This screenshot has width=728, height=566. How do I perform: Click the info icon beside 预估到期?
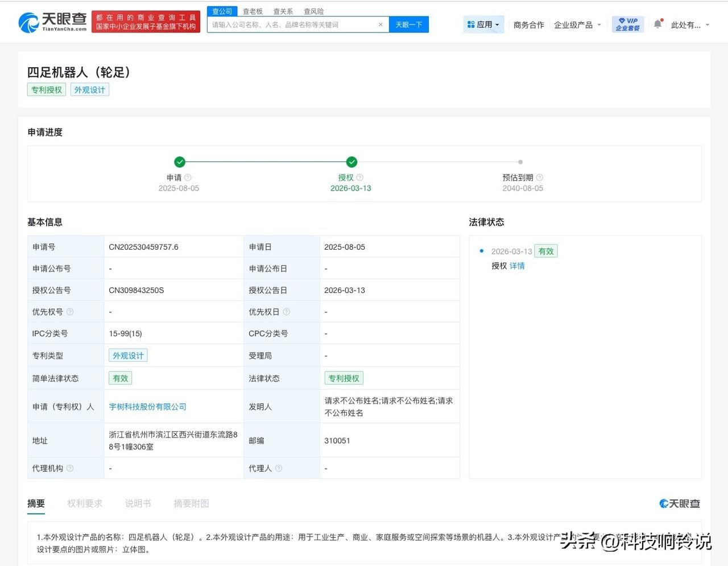[539, 177]
